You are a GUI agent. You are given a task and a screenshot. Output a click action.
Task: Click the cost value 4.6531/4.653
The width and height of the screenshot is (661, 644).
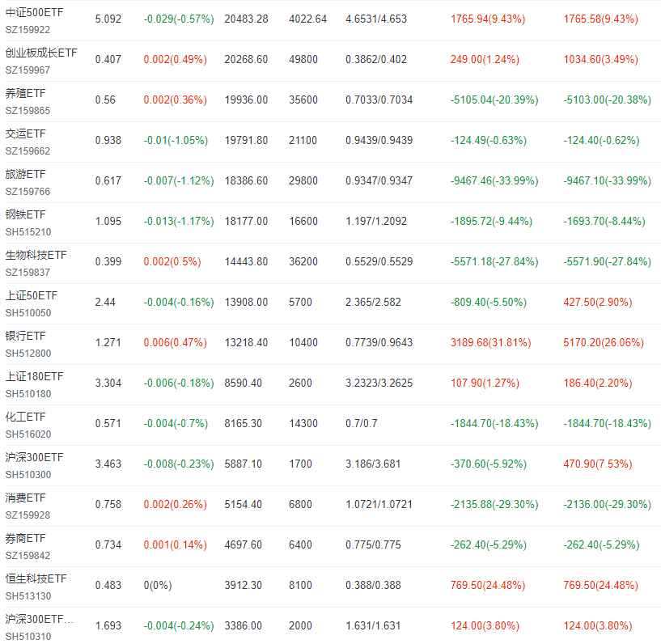(376, 19)
